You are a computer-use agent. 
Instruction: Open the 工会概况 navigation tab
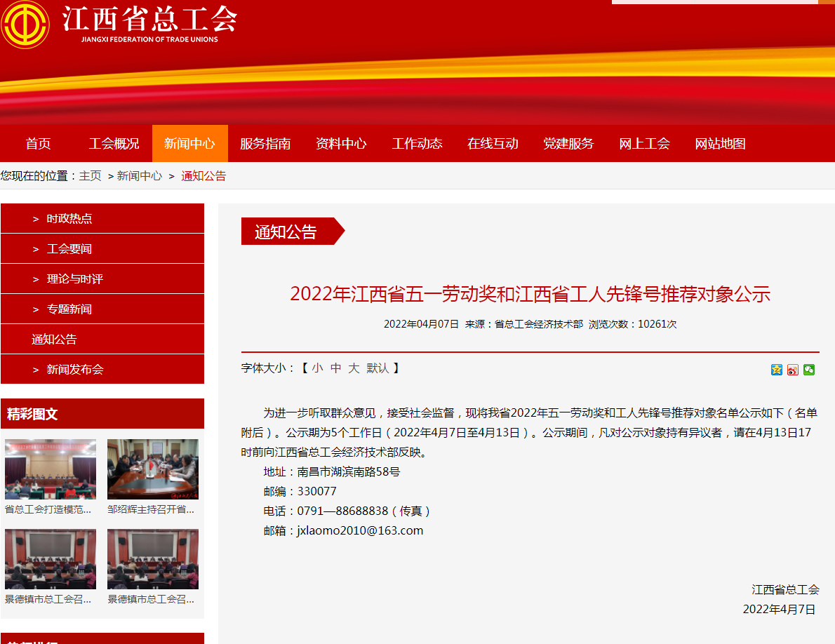coord(114,144)
